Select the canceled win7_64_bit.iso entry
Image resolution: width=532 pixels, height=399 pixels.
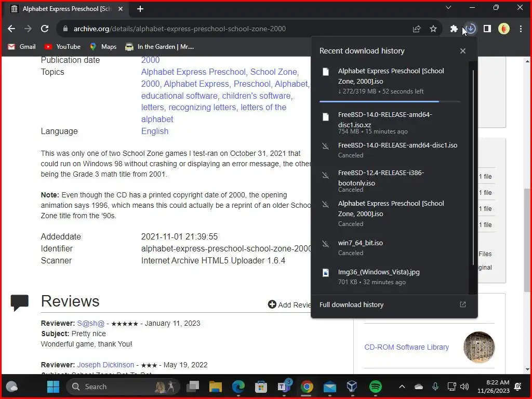coord(390,248)
